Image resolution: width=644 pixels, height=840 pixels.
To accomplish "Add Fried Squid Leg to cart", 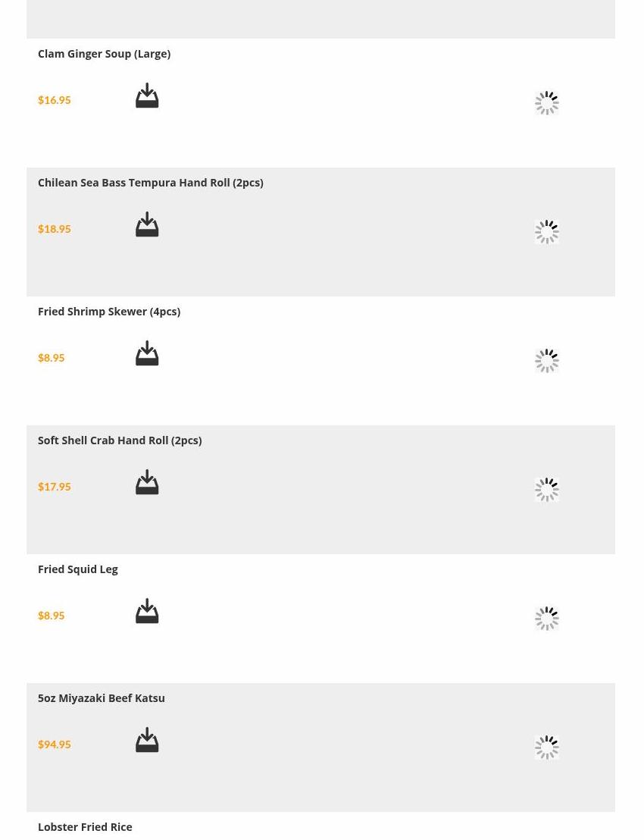I will 147,612.
